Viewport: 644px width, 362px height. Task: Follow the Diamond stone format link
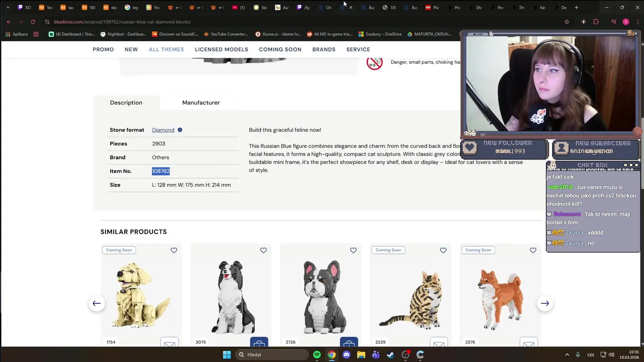point(163,130)
